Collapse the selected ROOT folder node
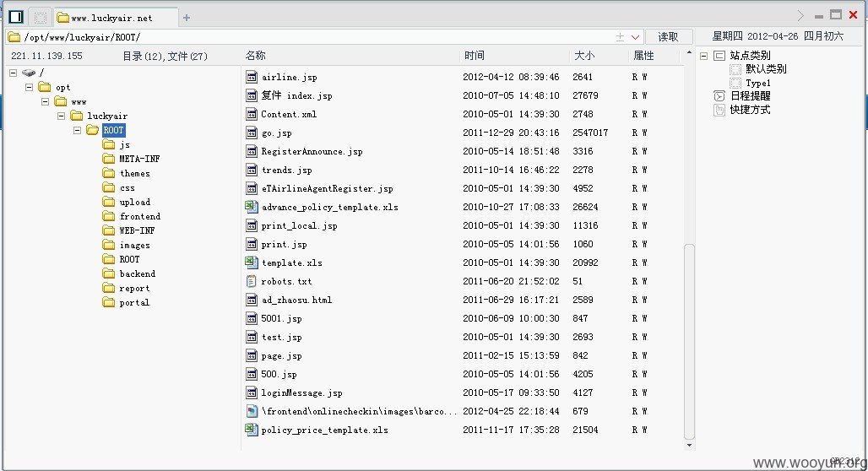 [78, 130]
